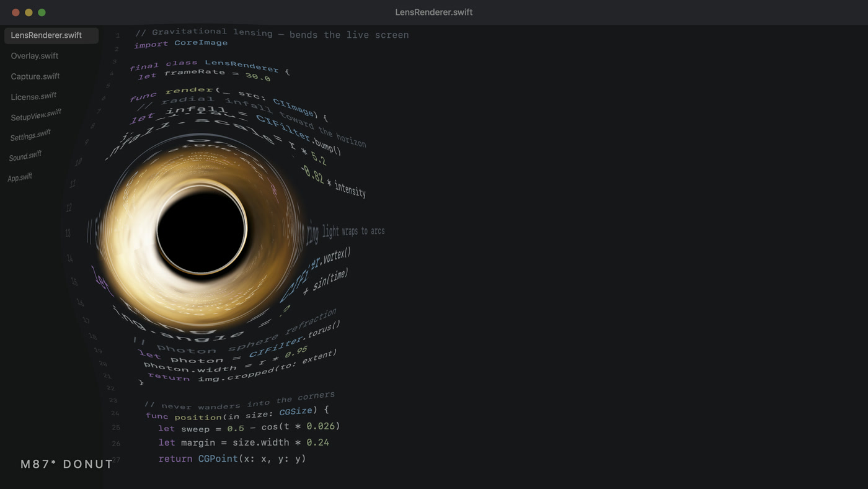Place cursor on 'import CoreImage' line

(181, 43)
